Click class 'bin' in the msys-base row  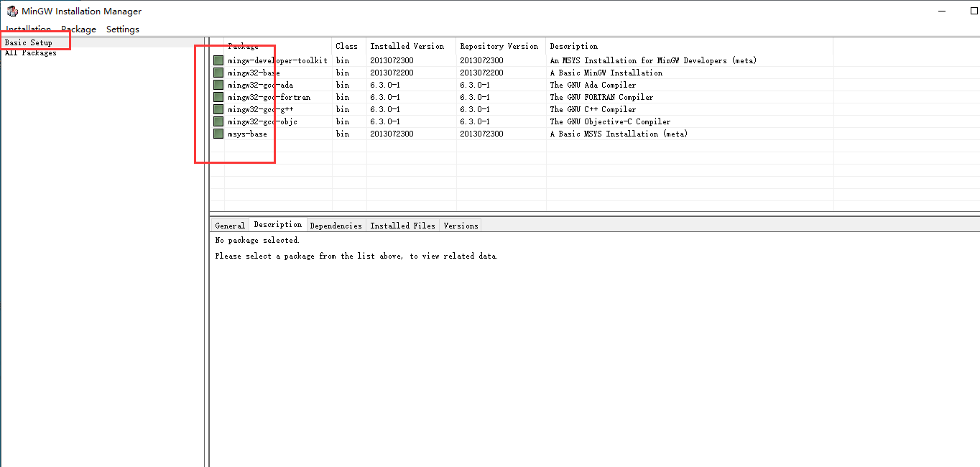(343, 134)
